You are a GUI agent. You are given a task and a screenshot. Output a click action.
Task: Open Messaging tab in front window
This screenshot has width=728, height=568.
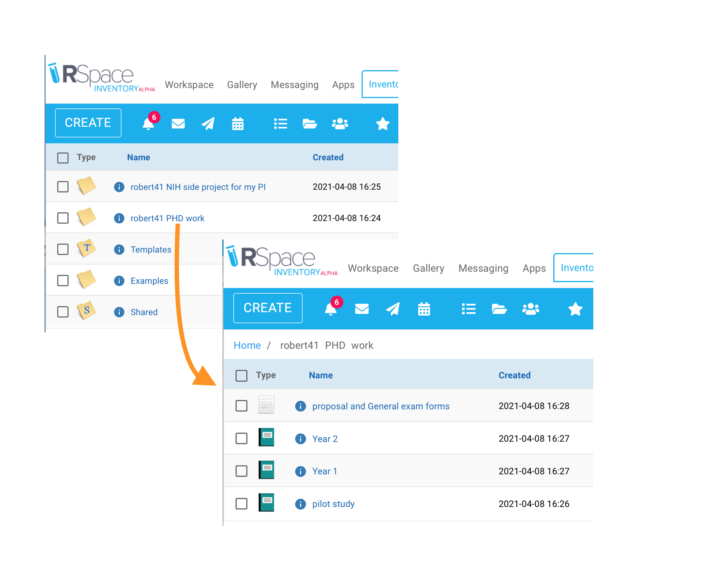tap(483, 268)
